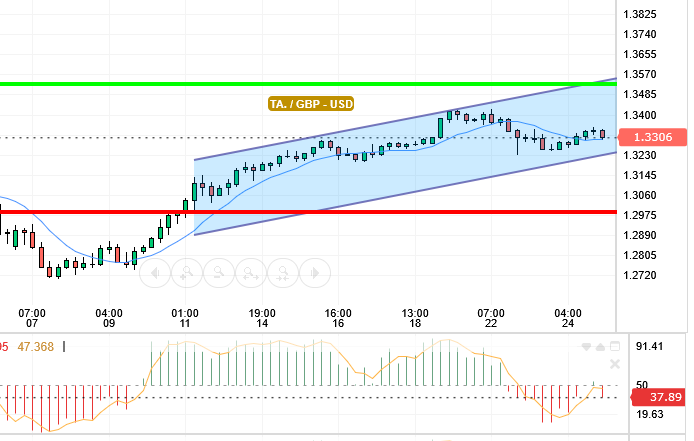
Task: Select the green horizontal resistance line
Action: (x=308, y=84)
